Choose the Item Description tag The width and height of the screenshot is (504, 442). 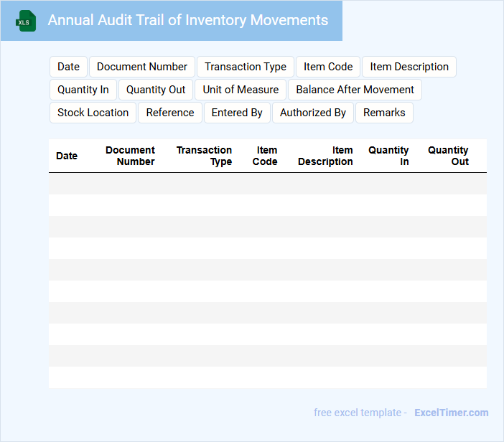pos(409,67)
